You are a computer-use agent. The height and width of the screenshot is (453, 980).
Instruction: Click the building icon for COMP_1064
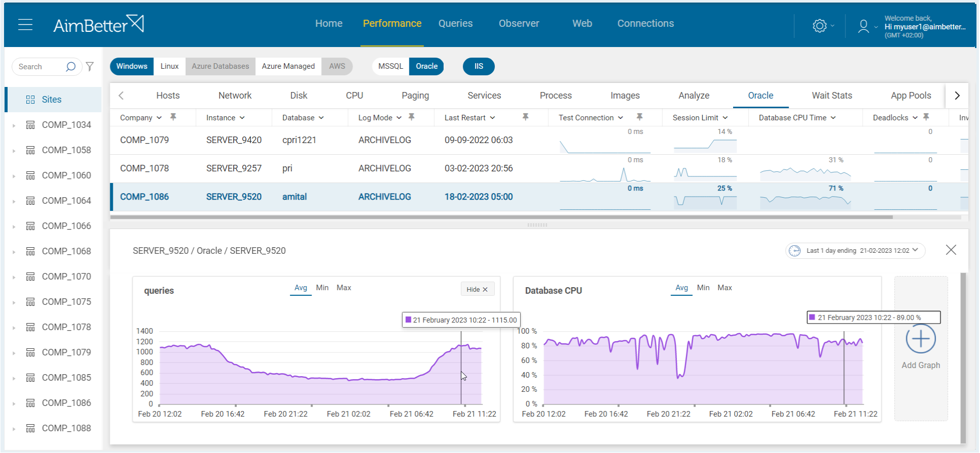click(x=30, y=201)
